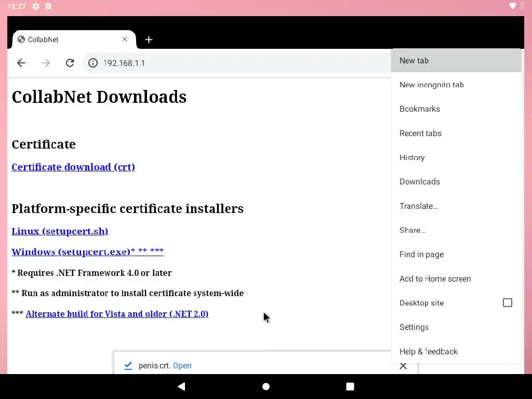Choose Add to Home screen
The image size is (532, 399).
(x=456, y=278)
